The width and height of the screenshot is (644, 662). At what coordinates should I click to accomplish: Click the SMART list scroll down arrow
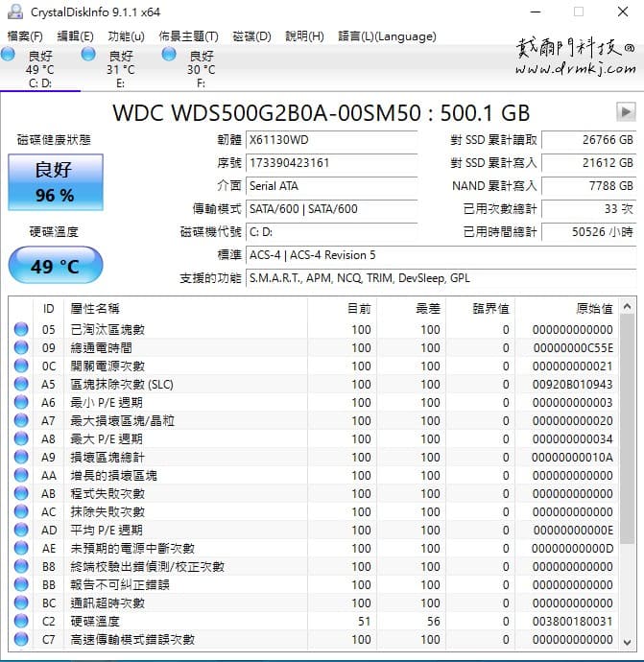(x=627, y=642)
